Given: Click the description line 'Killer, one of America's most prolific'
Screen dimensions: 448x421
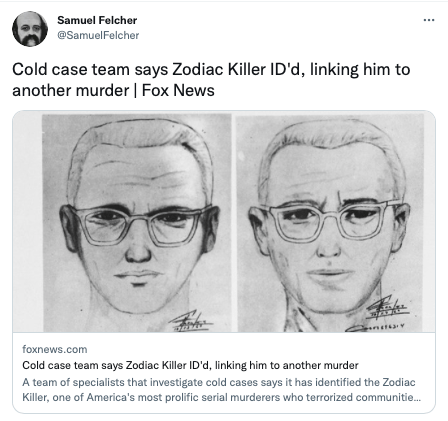Looking at the screenshot, I should 221,397.
